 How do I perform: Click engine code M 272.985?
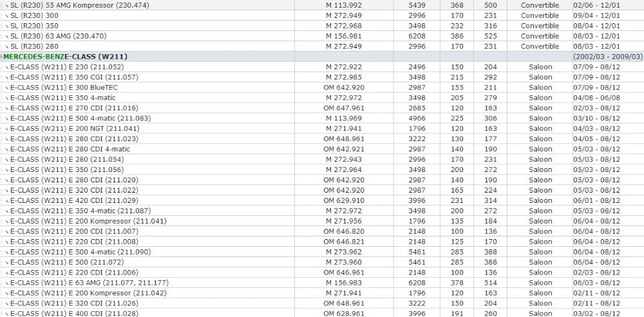(344, 77)
